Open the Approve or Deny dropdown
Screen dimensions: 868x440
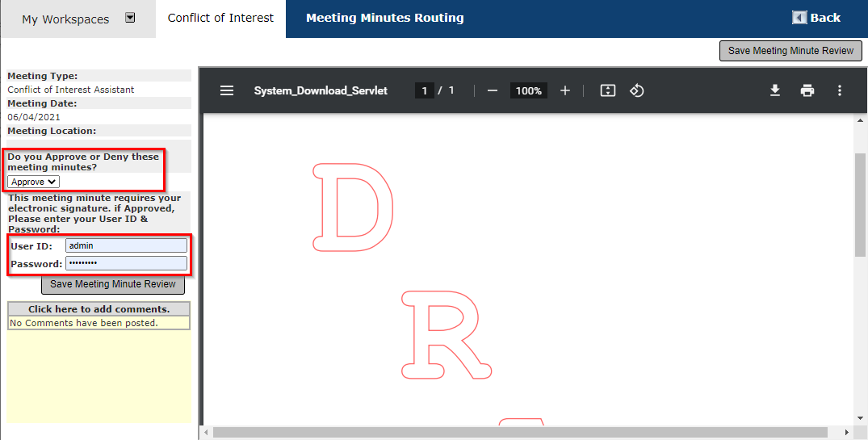(33, 182)
